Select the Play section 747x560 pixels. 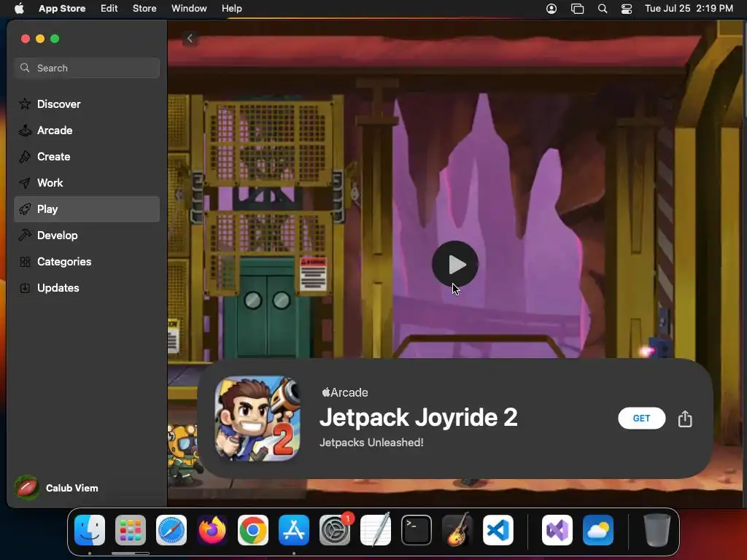(x=87, y=209)
